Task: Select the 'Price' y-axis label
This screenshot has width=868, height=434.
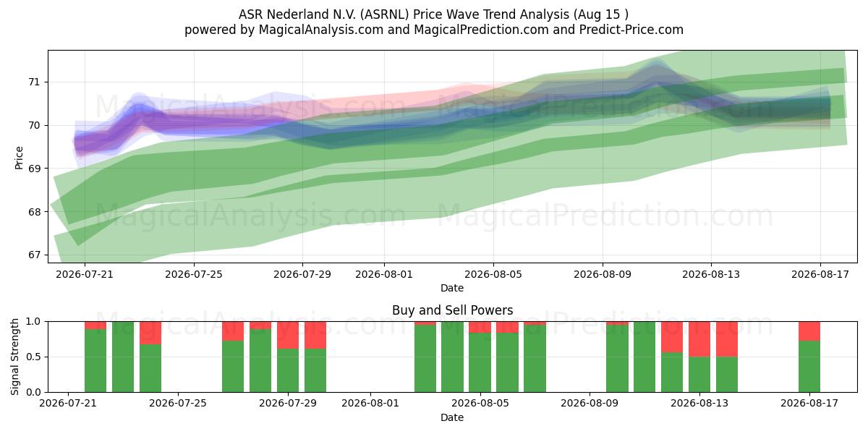Action: [19, 158]
